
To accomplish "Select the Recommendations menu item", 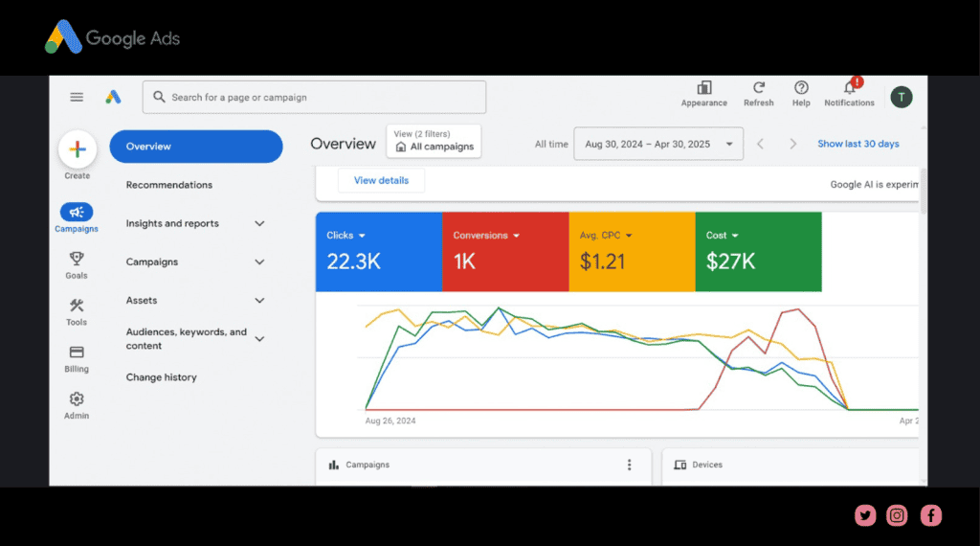I will click(x=169, y=185).
